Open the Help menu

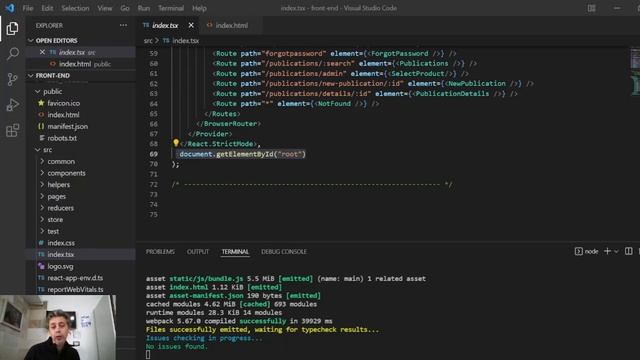(199, 8)
